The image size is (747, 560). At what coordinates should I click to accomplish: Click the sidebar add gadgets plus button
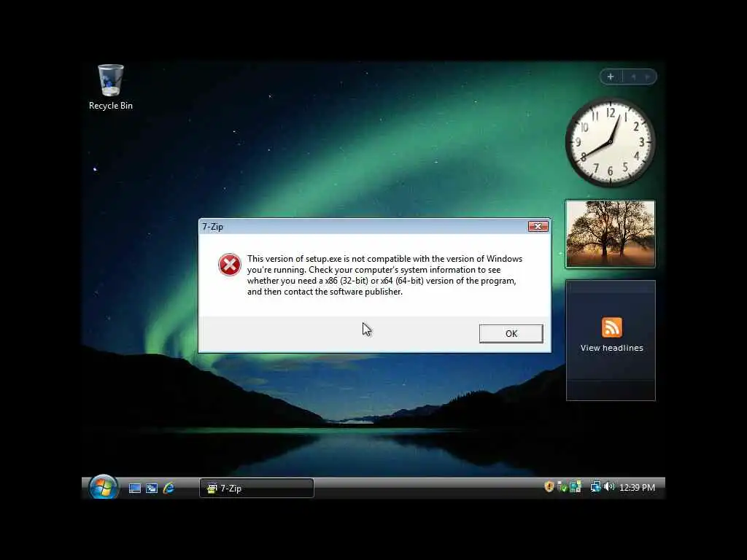[x=611, y=77]
